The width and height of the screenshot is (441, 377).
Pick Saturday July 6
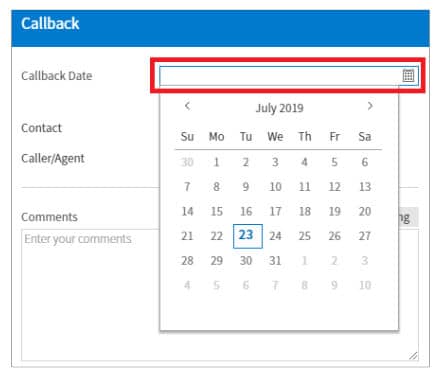click(x=365, y=162)
